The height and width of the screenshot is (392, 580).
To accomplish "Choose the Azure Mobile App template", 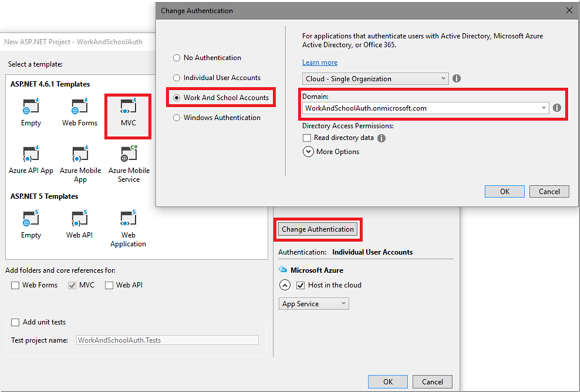I will coord(80,165).
